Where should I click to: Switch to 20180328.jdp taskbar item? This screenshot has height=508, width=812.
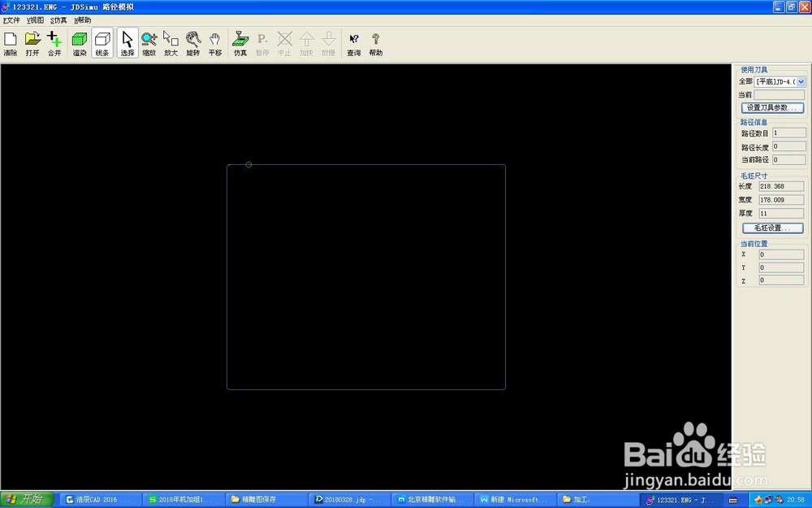[349, 500]
